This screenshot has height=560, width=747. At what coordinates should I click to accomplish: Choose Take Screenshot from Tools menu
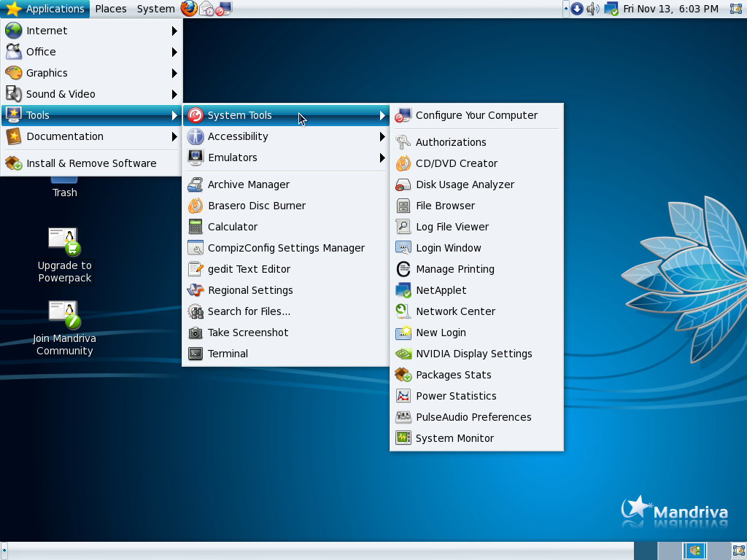click(x=286, y=332)
